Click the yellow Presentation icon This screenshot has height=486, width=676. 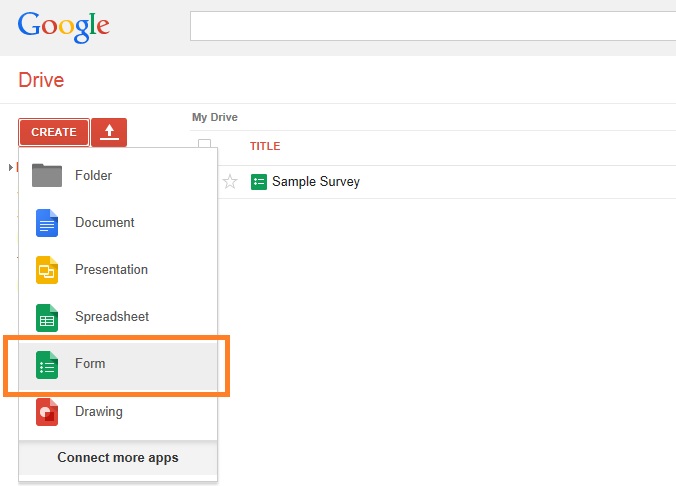click(x=47, y=270)
